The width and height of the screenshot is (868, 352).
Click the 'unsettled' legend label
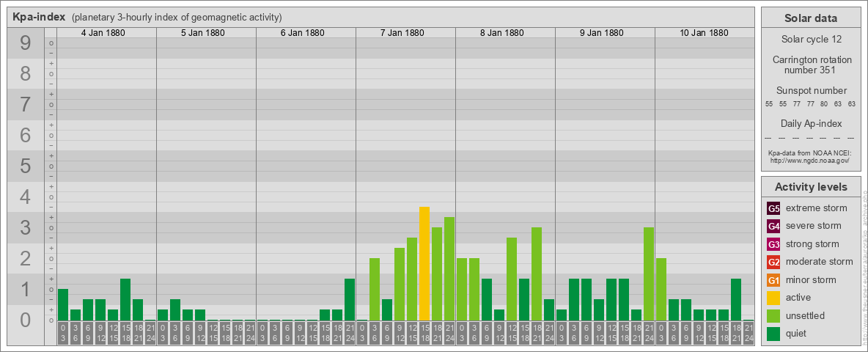coord(806,315)
